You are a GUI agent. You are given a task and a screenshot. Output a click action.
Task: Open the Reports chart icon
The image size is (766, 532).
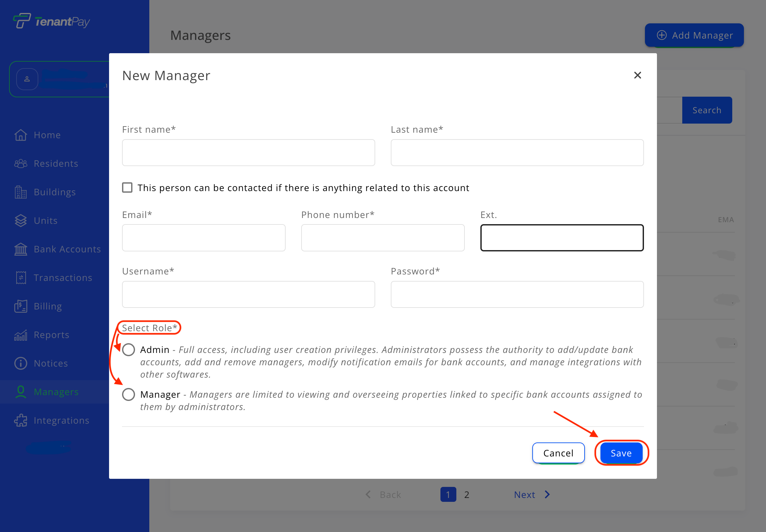tap(21, 335)
